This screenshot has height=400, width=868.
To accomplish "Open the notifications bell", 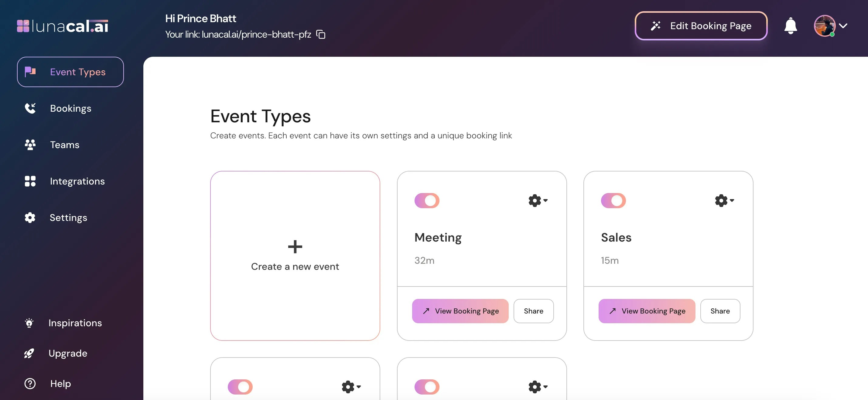I will click(790, 25).
